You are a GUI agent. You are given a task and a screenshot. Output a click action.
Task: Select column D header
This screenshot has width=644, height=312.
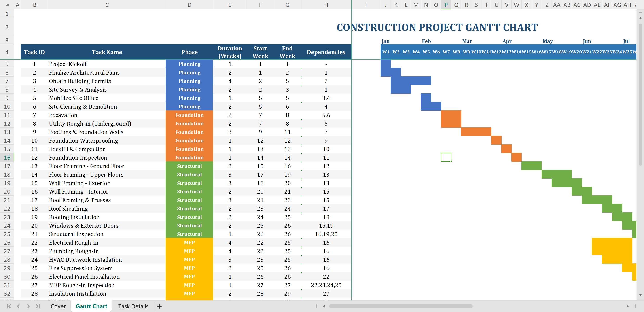189,5
